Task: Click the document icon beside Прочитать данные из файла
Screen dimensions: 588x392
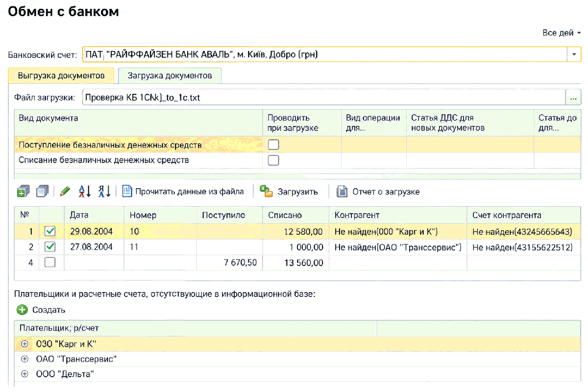Action: [x=127, y=192]
